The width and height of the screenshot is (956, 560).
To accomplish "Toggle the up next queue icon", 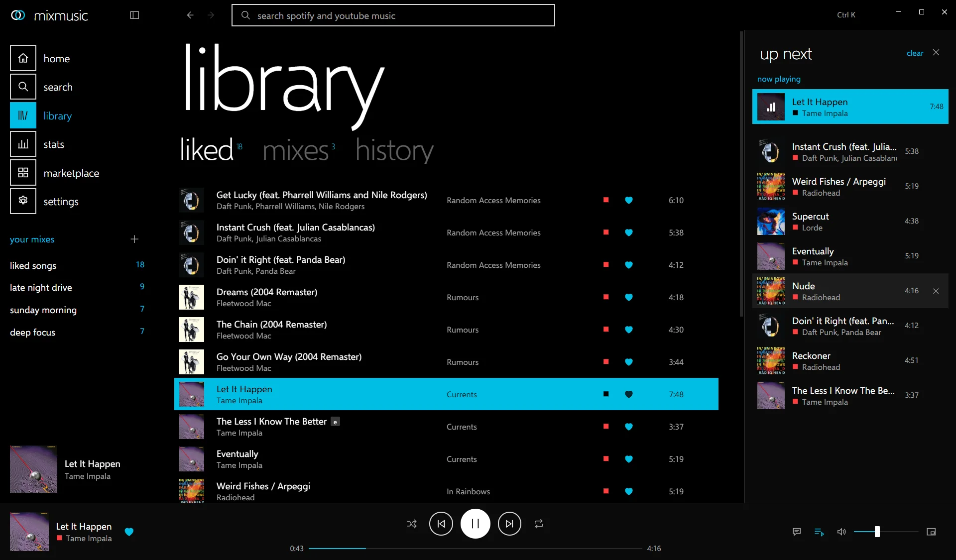I will [x=819, y=532].
